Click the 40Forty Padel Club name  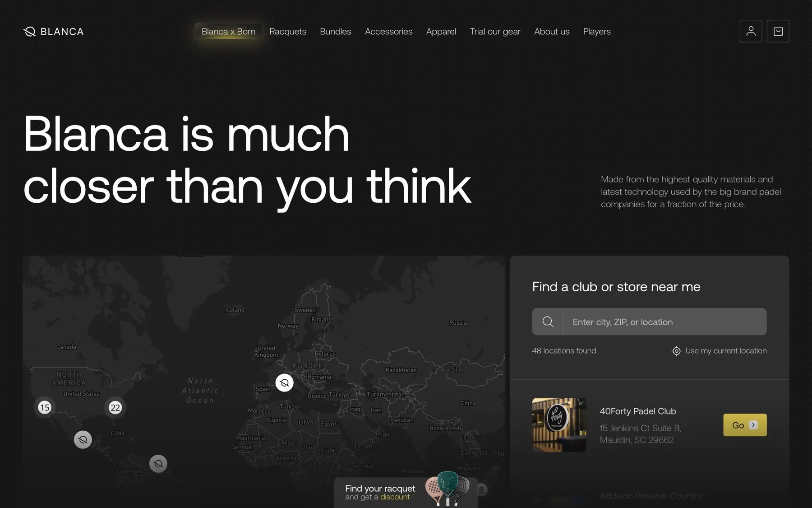(638, 411)
